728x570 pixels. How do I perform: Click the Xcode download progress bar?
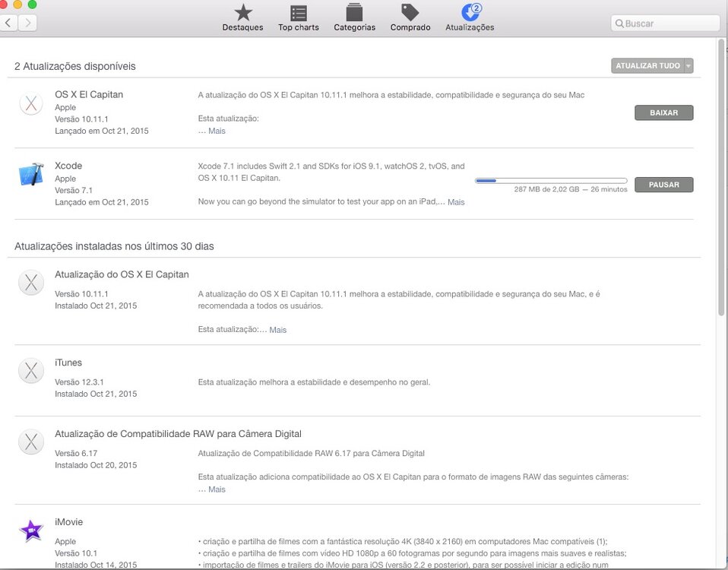click(551, 181)
